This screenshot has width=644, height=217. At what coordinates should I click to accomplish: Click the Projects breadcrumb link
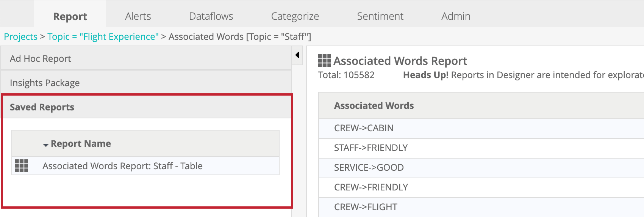click(x=20, y=37)
